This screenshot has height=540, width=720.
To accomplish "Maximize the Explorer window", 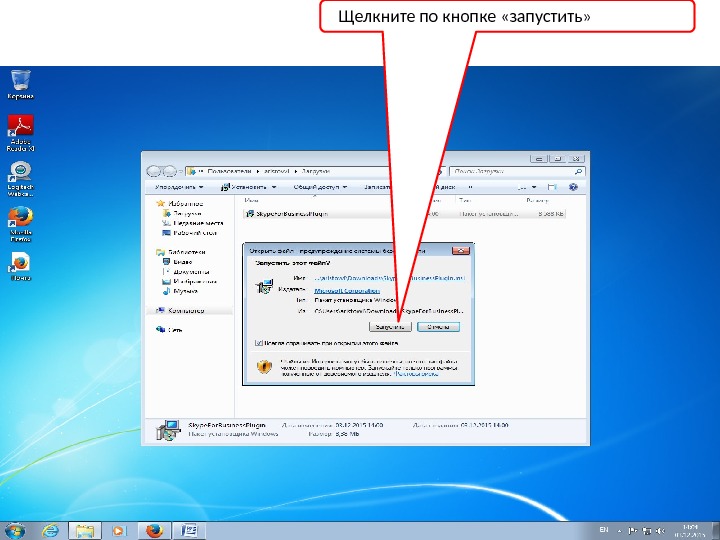I will (557, 159).
